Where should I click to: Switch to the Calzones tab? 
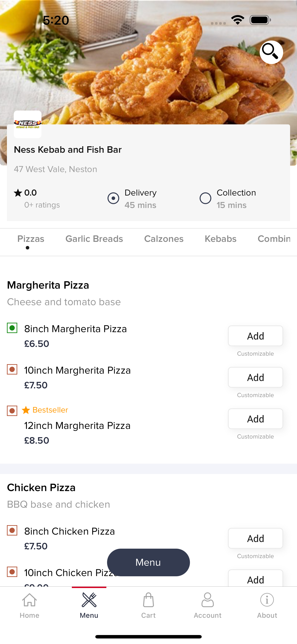pyautogui.click(x=164, y=239)
